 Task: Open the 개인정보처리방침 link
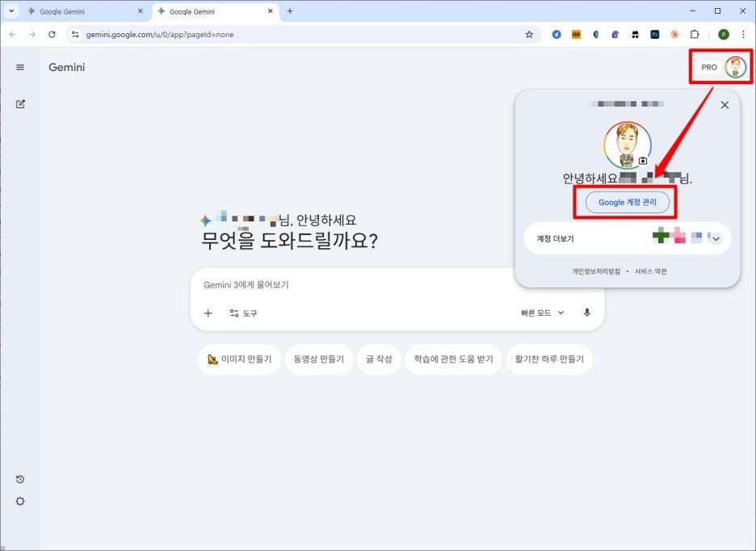point(596,271)
